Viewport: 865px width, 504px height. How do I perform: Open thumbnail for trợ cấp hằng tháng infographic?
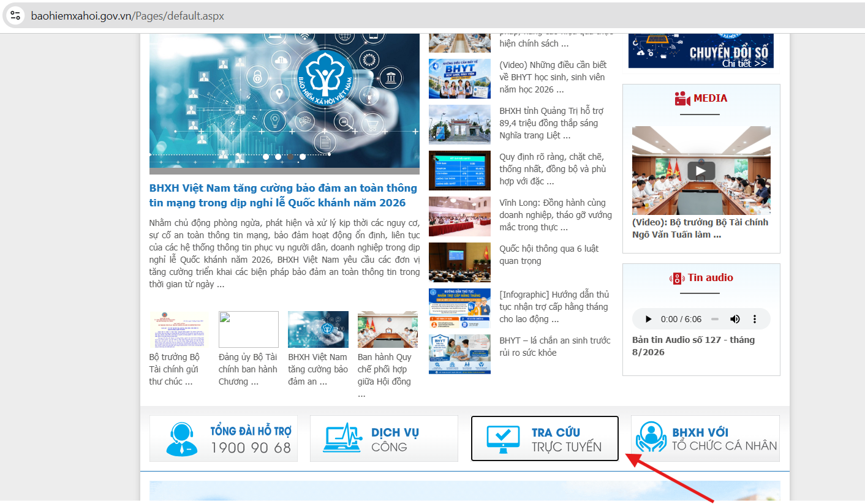[x=459, y=308]
